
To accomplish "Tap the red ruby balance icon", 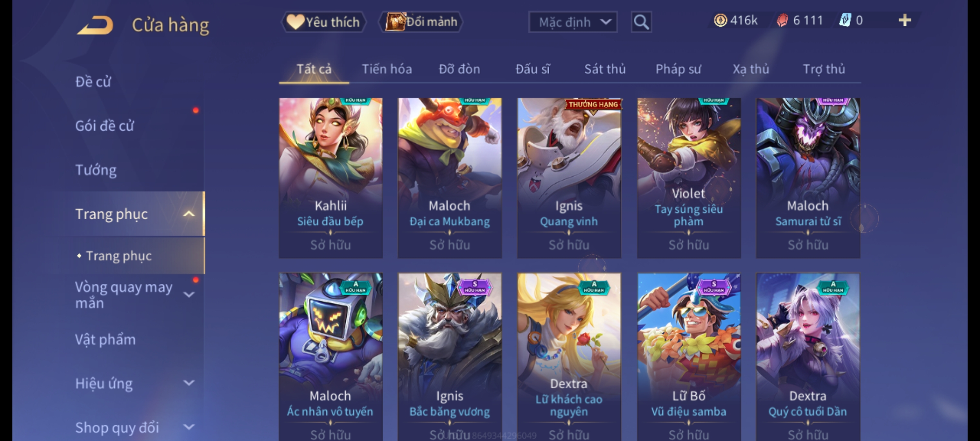I will tap(782, 20).
